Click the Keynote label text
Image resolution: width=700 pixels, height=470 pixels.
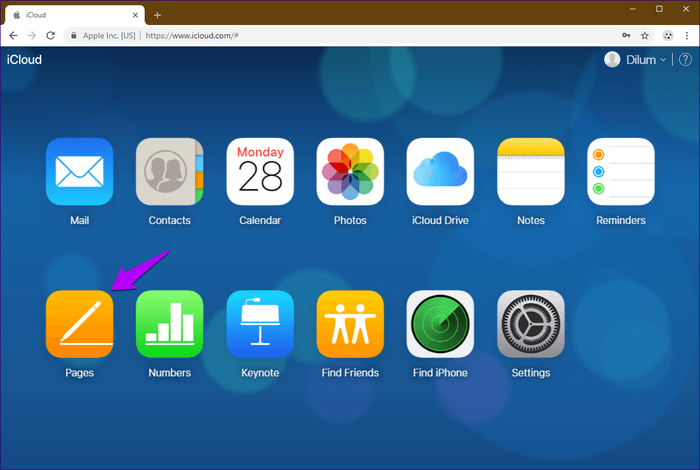pos(260,373)
